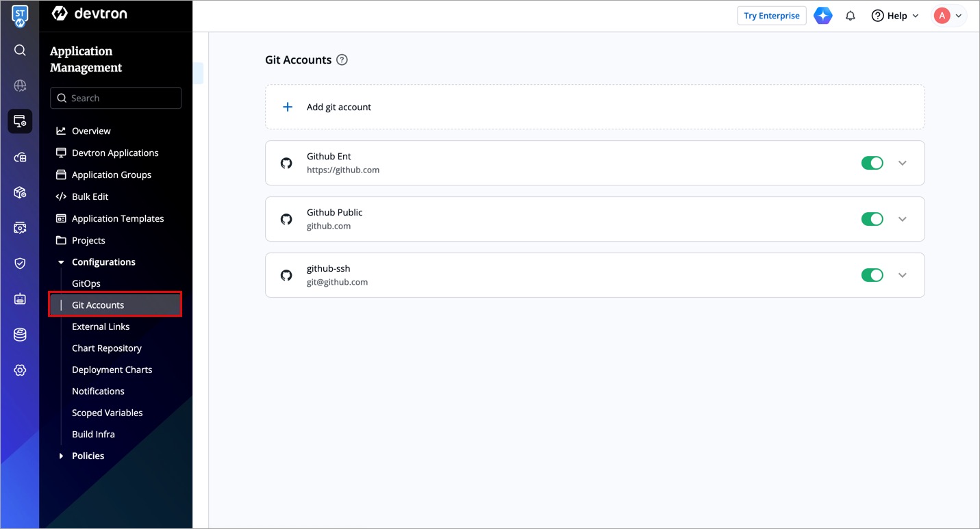Click the sidebar Search input field
980x529 pixels.
click(116, 98)
